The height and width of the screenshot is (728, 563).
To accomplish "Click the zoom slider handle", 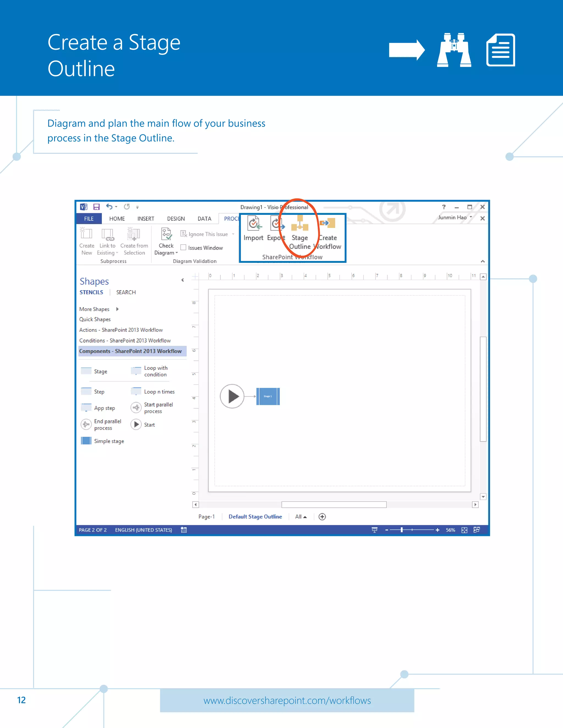I will point(402,530).
